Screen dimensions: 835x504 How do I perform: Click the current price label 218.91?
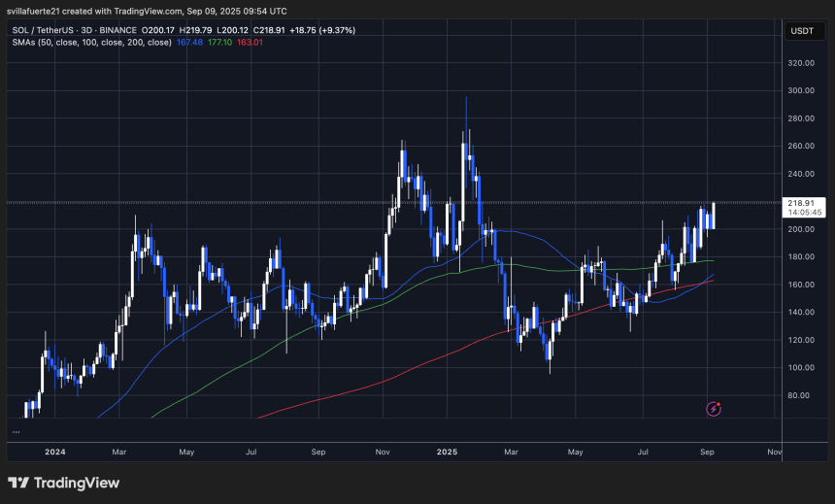pos(801,203)
